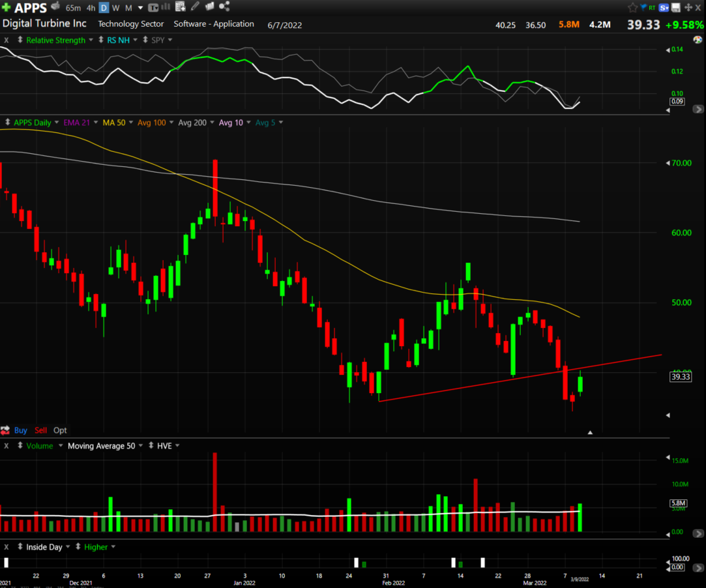
Task: Open the Inside Day indicator menu
Action: point(68,547)
